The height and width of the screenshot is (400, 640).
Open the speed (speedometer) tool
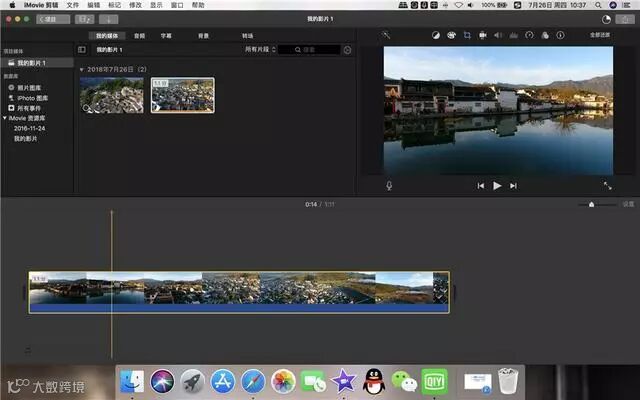528,34
